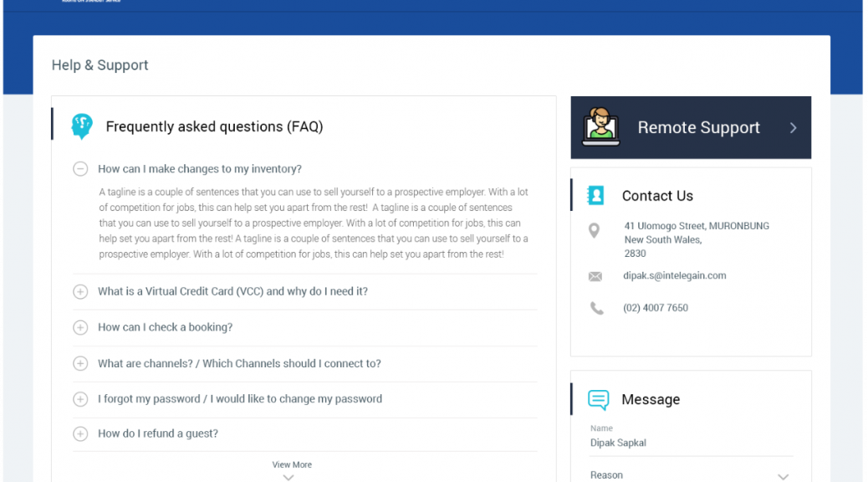Click the dipak.s@intelegain.com email link

[x=674, y=275]
